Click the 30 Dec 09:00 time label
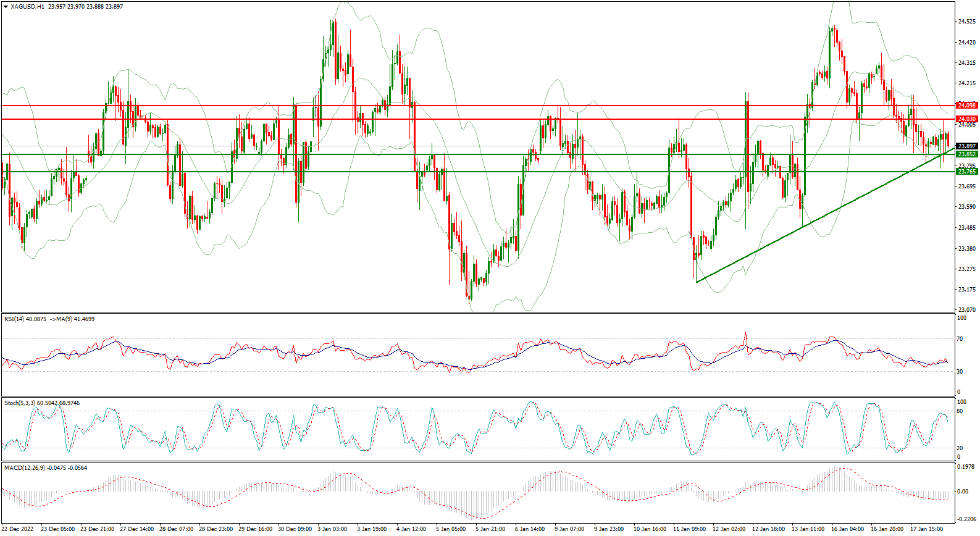The height and width of the screenshot is (536, 980). pos(295,529)
